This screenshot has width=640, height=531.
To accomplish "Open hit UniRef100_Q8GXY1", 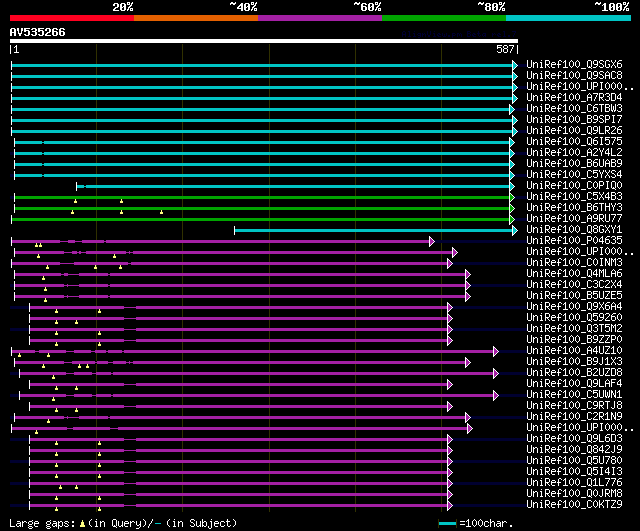I will [574, 230].
